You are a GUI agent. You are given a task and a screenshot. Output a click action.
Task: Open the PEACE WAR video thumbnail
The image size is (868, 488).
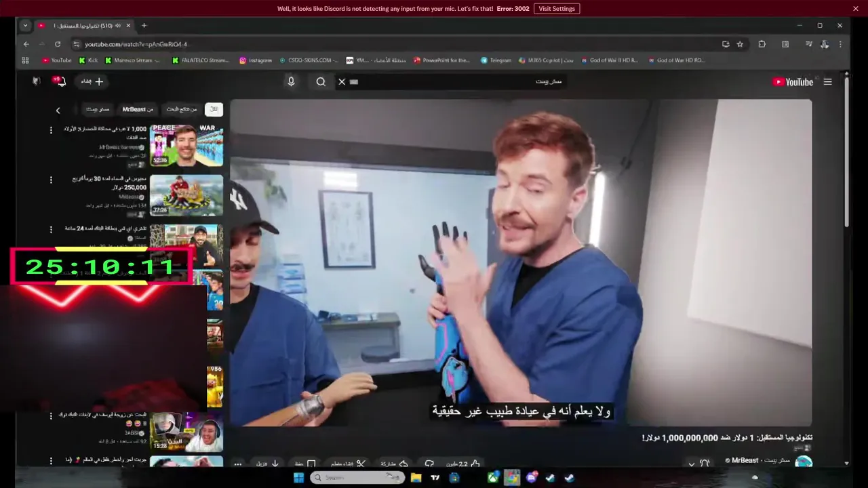click(x=186, y=144)
